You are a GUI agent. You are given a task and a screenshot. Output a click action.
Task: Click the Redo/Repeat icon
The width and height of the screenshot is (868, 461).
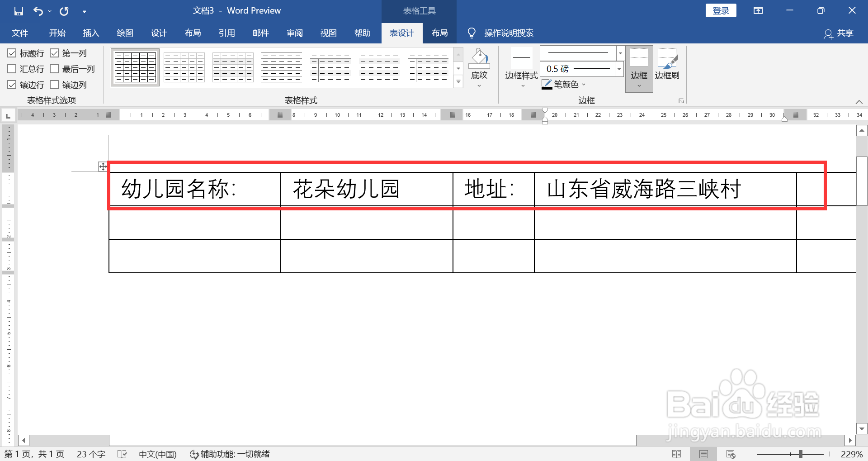coord(64,11)
